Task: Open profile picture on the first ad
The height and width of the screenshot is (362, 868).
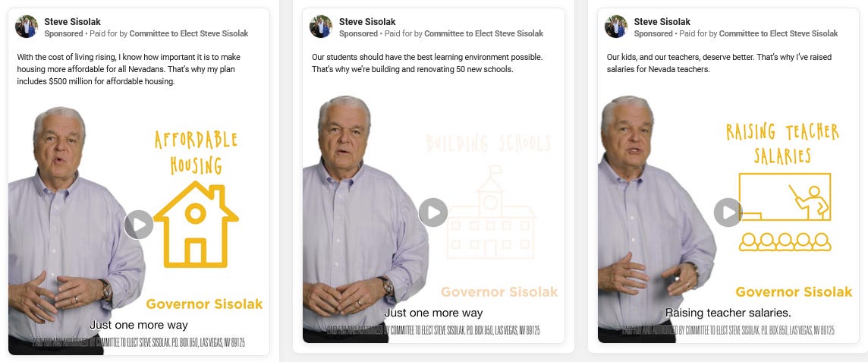Action: (x=27, y=27)
